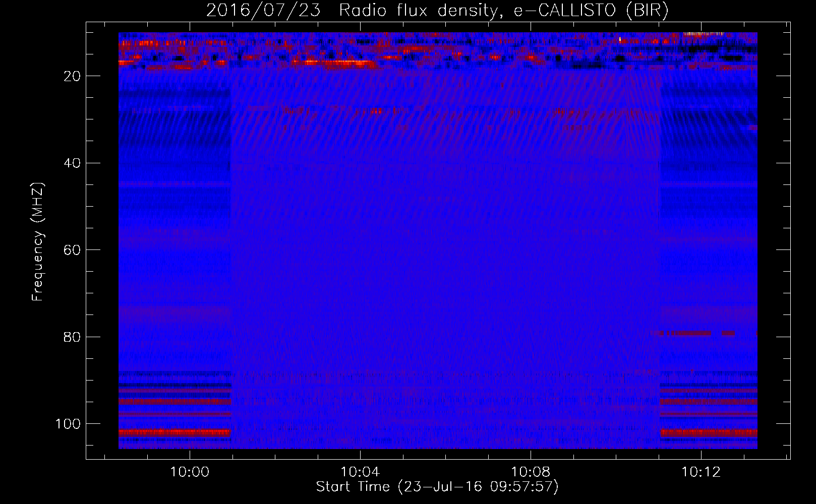
Task: Click the "100" frequency tick label
Action: coord(68,424)
